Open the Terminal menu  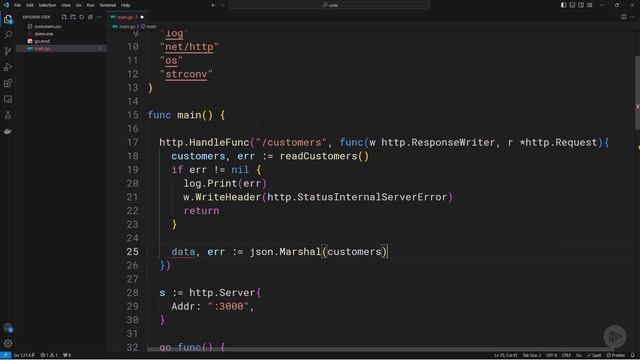click(x=108, y=5)
